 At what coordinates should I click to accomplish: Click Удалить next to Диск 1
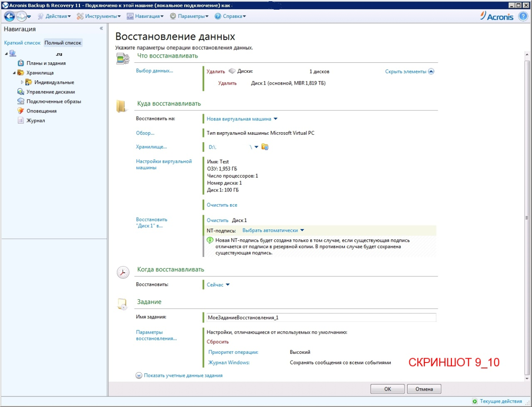point(227,83)
